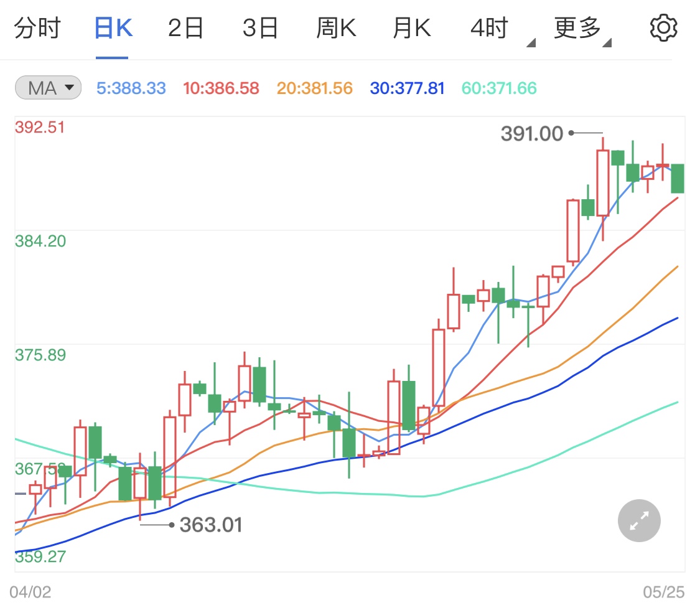Click the 391.00 high price marker
The width and height of the screenshot is (700, 605).
click(533, 133)
